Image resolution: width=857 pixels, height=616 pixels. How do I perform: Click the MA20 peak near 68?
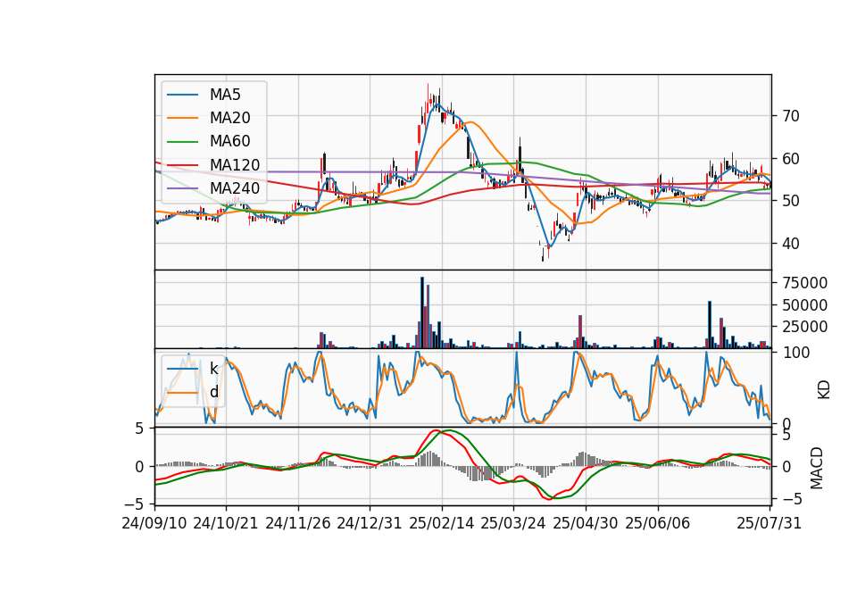pyautogui.click(x=470, y=122)
